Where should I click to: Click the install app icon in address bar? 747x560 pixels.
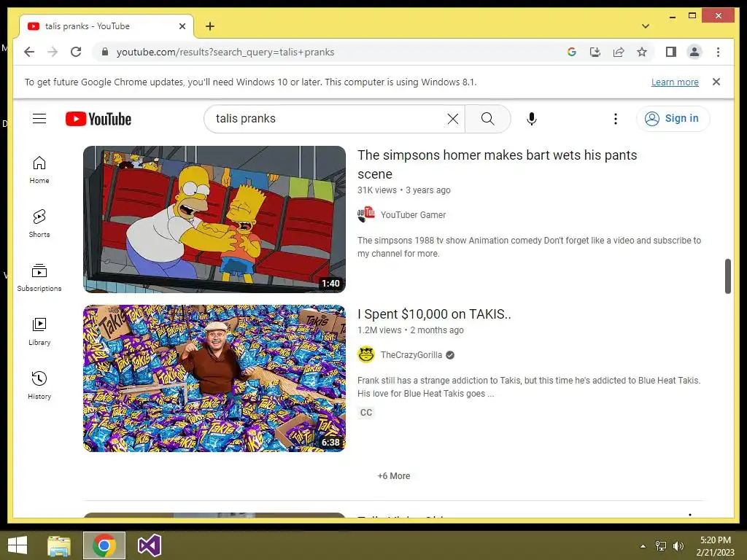click(595, 52)
